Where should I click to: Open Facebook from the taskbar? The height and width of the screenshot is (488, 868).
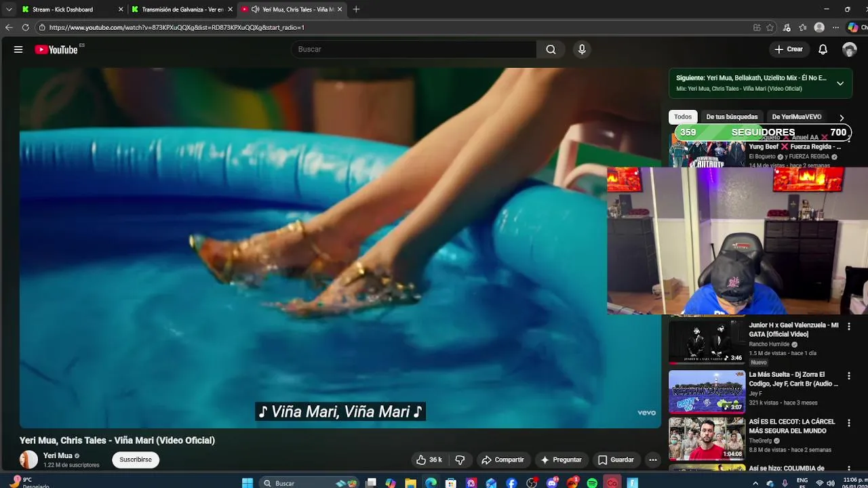pyautogui.click(x=511, y=483)
